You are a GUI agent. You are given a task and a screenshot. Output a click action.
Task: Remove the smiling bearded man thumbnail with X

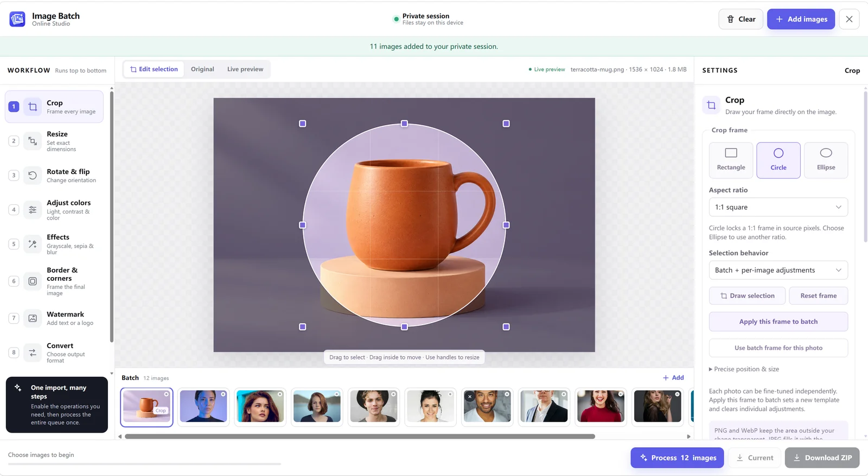470,396
